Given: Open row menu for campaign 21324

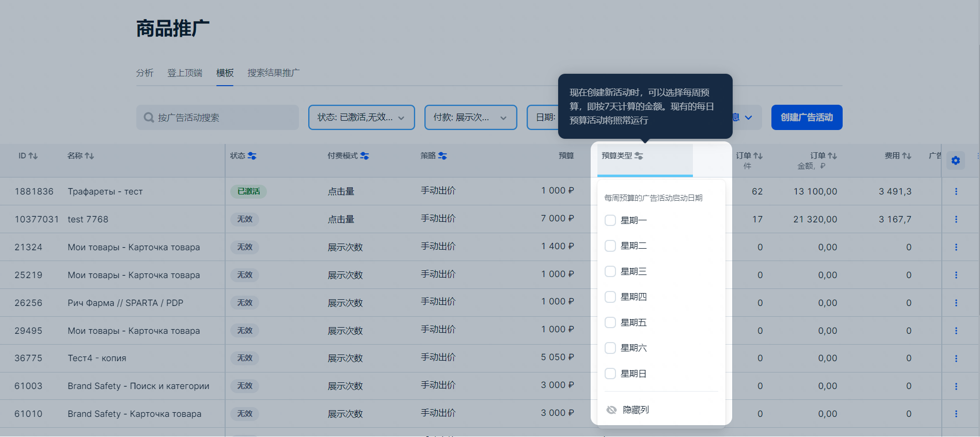Looking at the screenshot, I should point(956,247).
